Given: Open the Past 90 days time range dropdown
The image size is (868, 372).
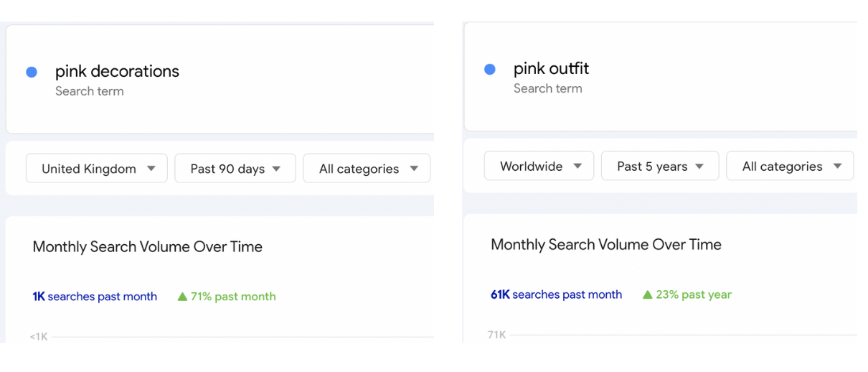Looking at the screenshot, I should click(235, 169).
